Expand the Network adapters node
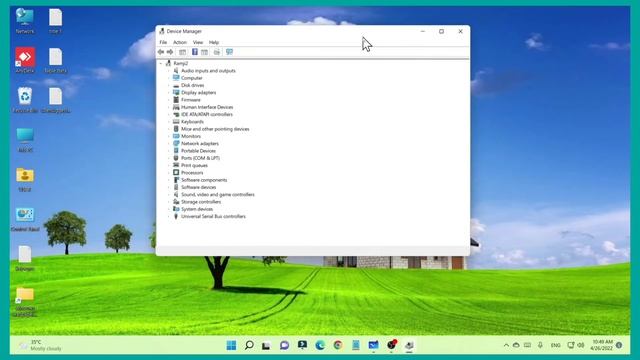The height and width of the screenshot is (360, 640). (169, 143)
